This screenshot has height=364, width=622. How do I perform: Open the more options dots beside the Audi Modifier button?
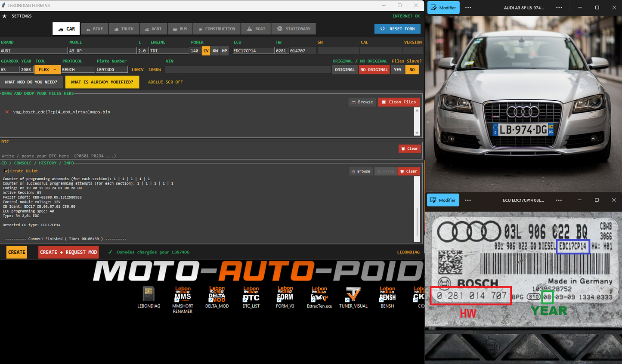[468, 8]
